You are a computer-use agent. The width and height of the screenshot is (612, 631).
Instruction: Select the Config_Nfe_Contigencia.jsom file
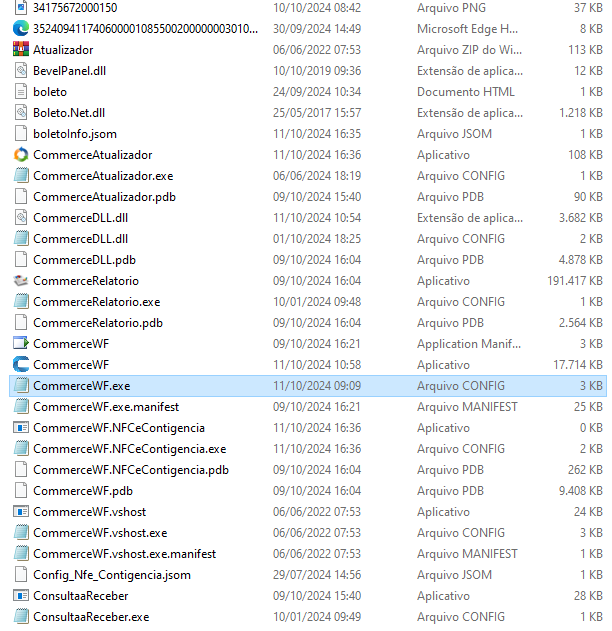111,575
